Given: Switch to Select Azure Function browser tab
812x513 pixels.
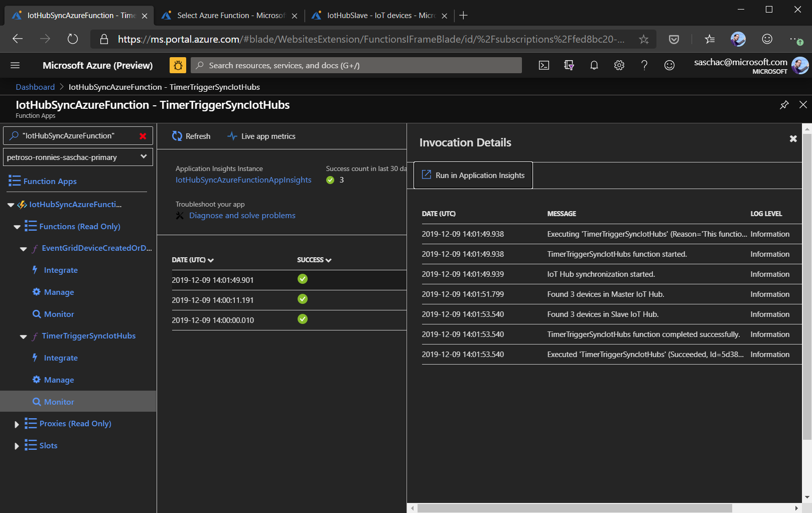Looking at the screenshot, I should (230, 16).
